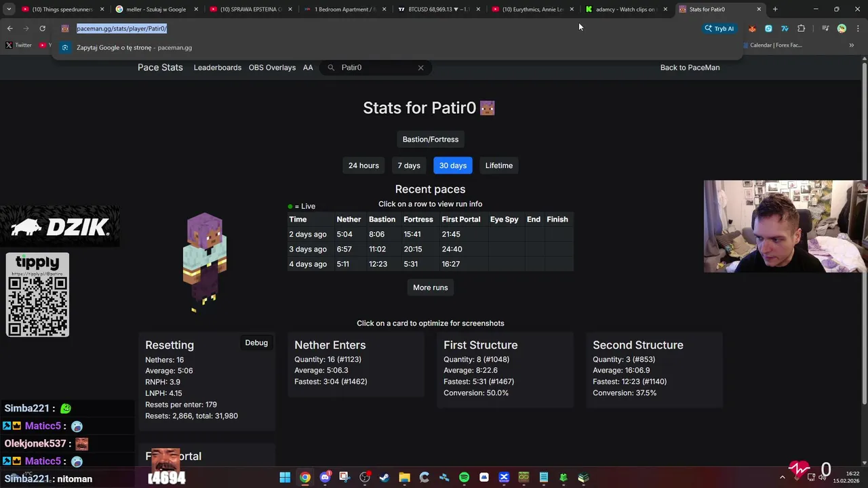Screen dimensions: 868x488
Task: Click inside the Patir0 search field
Action: pyautogui.click(x=376, y=68)
